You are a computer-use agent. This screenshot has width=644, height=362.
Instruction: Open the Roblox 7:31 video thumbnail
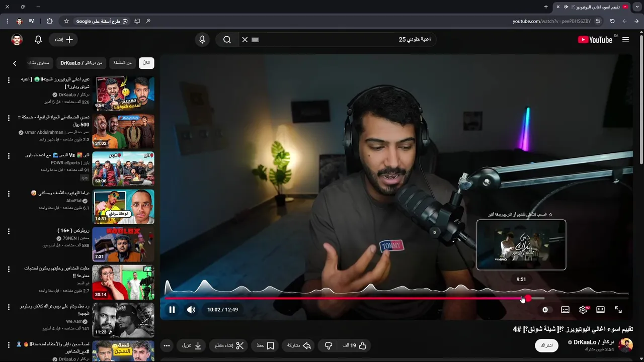tap(123, 244)
